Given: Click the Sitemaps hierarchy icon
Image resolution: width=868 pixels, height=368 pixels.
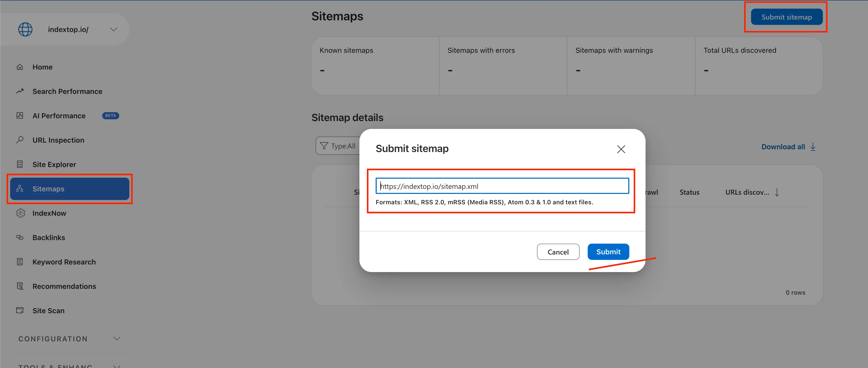Looking at the screenshot, I should 20,188.
